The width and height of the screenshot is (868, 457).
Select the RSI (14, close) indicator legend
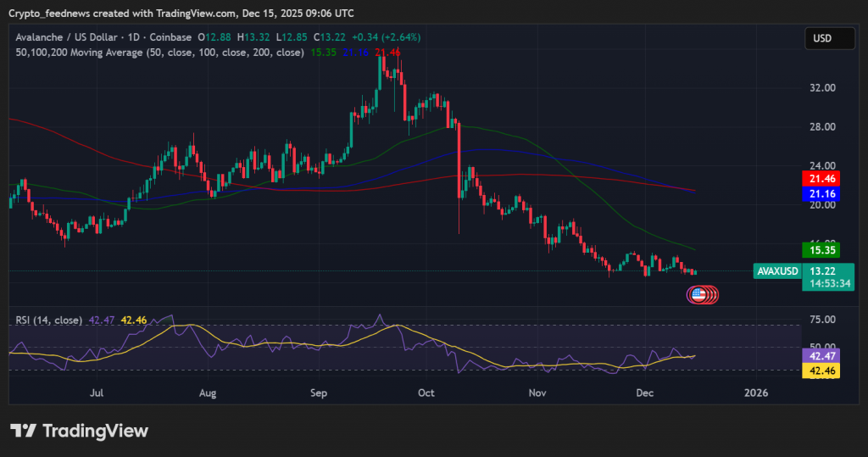[49, 320]
